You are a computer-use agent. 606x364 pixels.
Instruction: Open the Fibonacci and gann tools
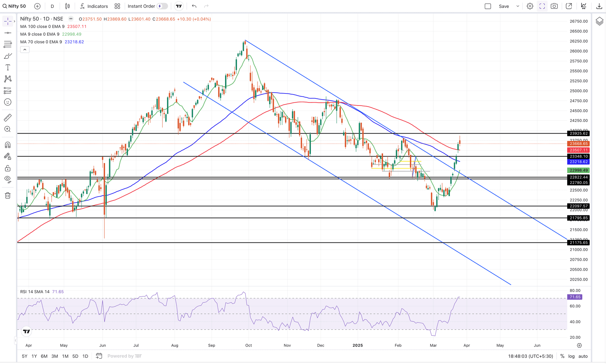click(8, 44)
